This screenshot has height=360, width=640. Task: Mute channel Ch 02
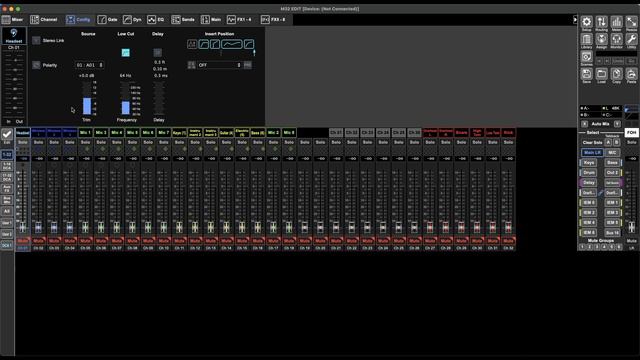[x=38, y=241]
